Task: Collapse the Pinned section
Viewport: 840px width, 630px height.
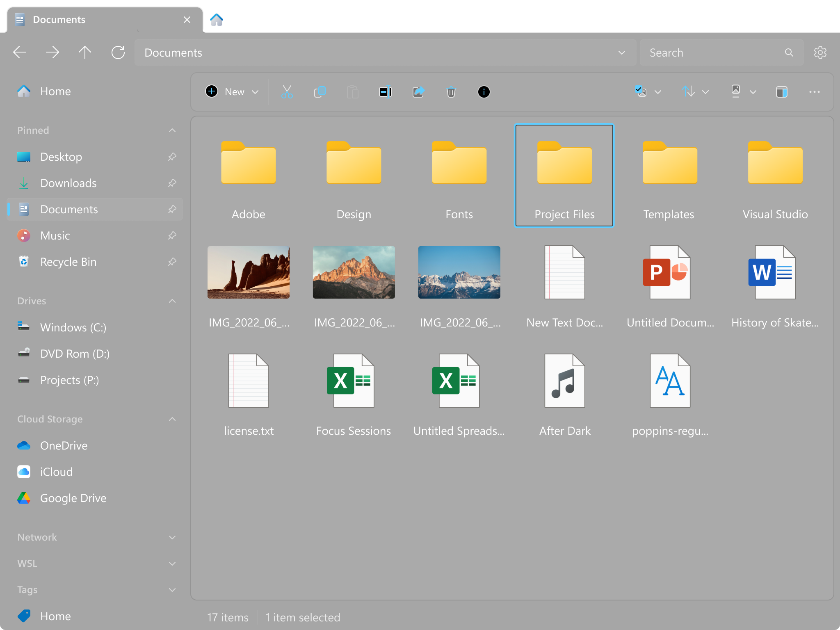Action: coord(172,130)
